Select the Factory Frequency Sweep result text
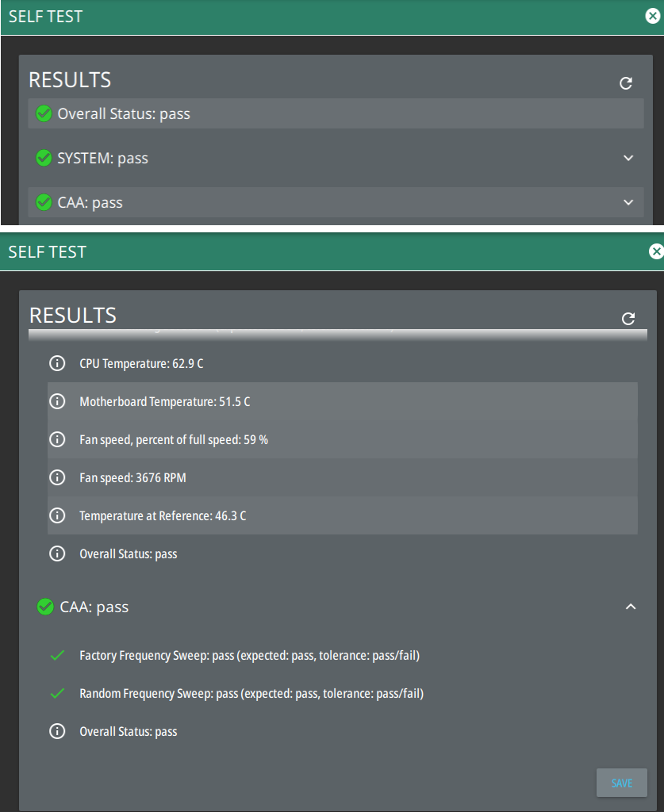 [249, 656]
